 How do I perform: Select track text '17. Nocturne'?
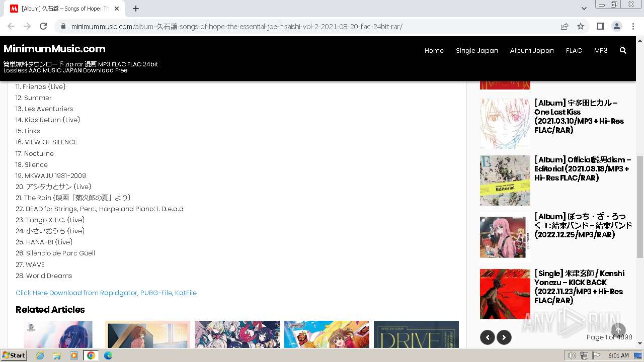35,153
